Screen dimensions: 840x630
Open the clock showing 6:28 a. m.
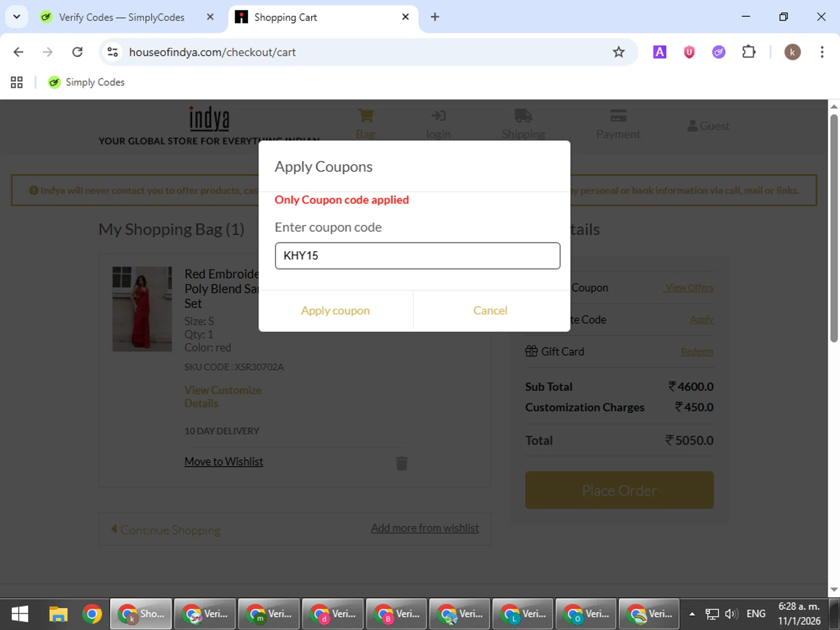[799, 614]
